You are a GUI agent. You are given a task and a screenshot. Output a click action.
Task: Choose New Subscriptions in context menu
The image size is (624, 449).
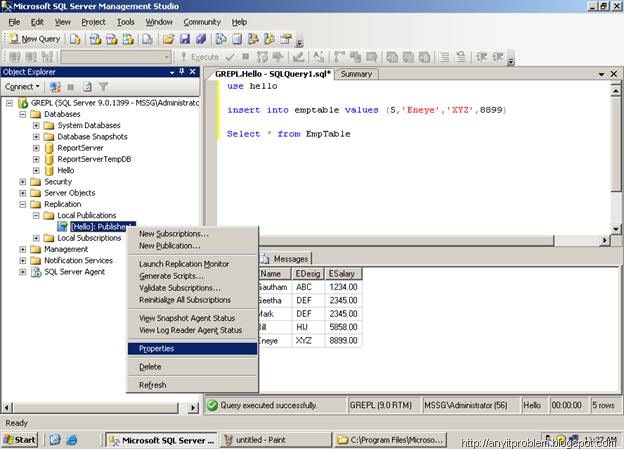coord(193,234)
